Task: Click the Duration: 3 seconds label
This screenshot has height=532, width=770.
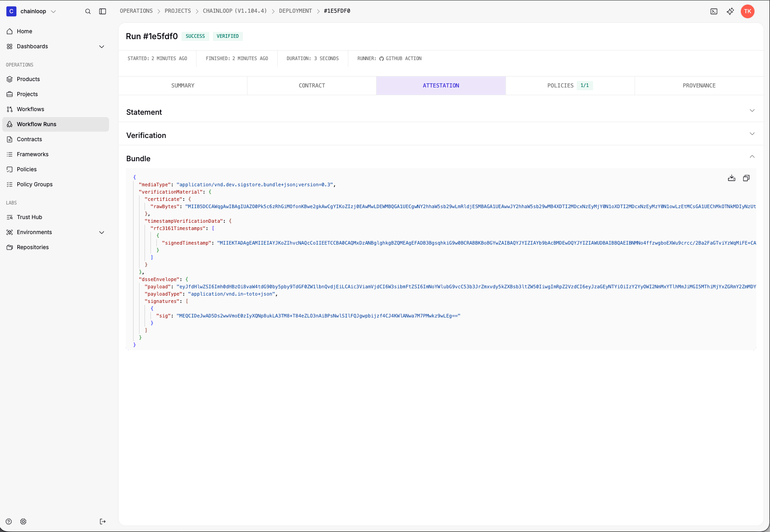Action: [313, 59]
